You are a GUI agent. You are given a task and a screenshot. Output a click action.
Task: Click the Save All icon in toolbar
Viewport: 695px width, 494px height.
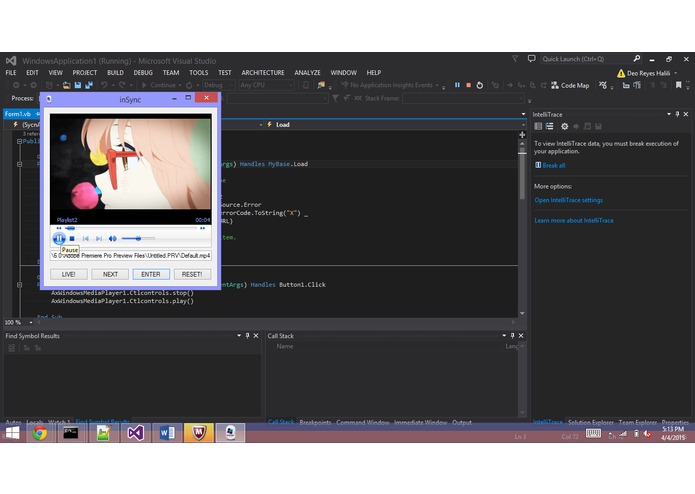point(89,85)
